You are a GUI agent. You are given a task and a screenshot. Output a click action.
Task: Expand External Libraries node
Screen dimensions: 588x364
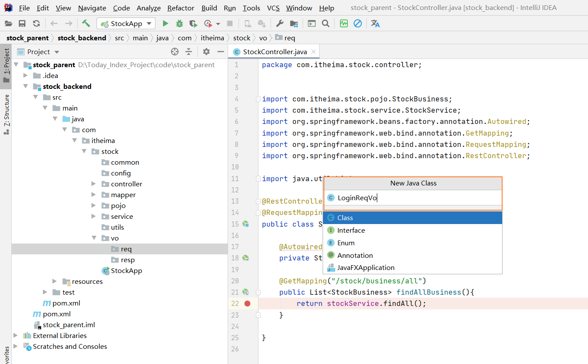(x=16, y=335)
